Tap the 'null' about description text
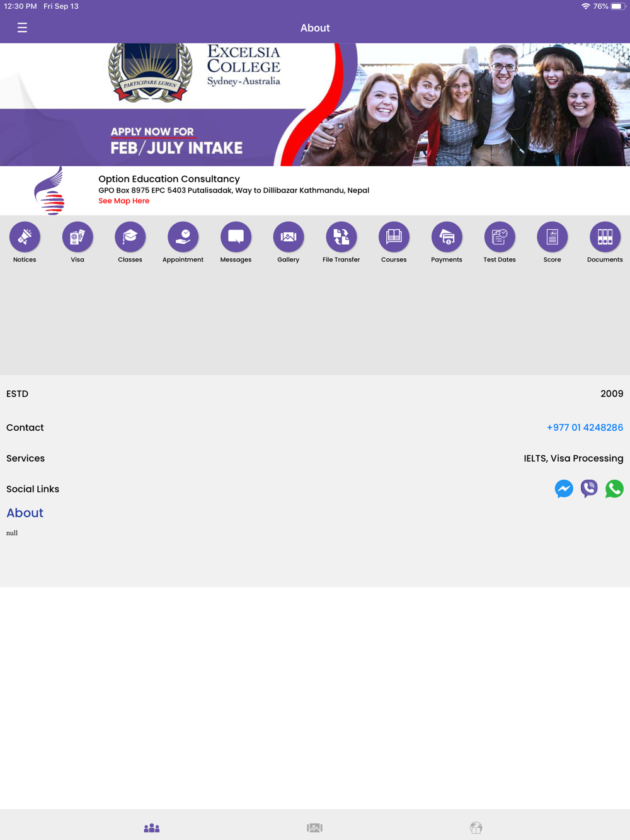This screenshot has width=630, height=840. 12,533
